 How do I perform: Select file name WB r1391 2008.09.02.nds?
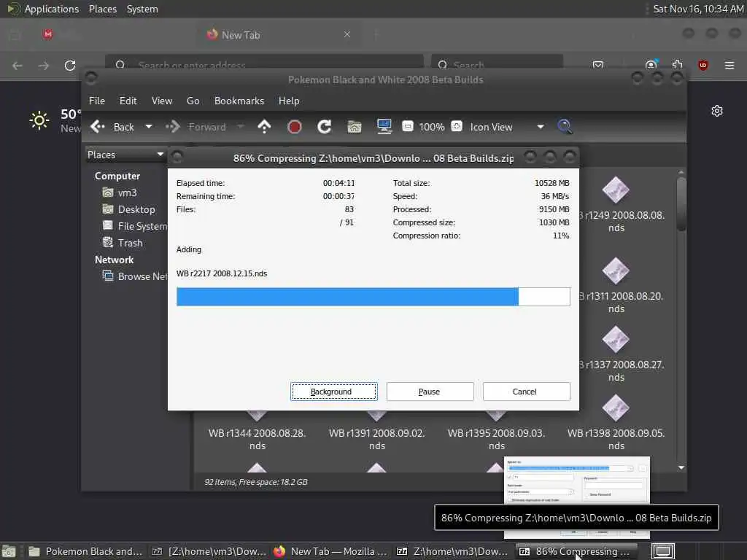click(377, 440)
